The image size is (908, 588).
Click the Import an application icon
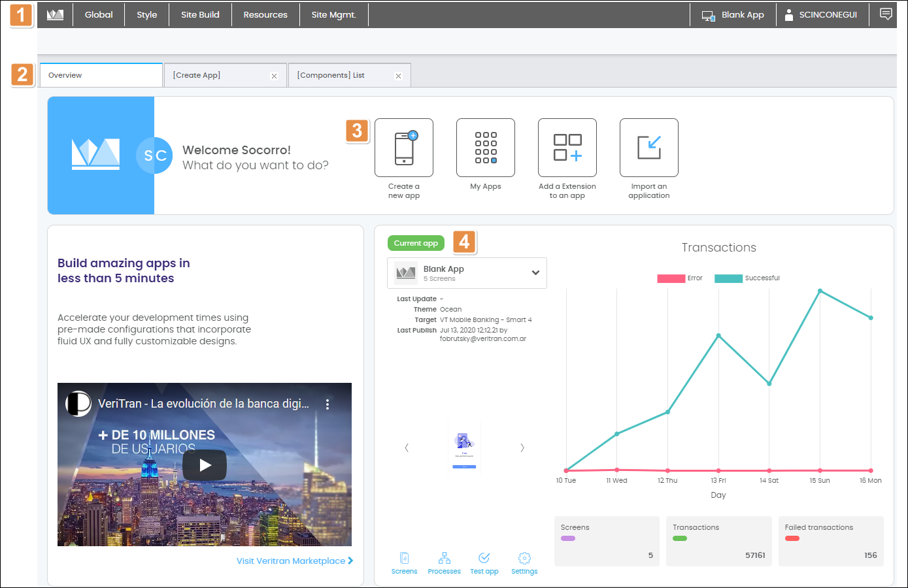[649, 148]
